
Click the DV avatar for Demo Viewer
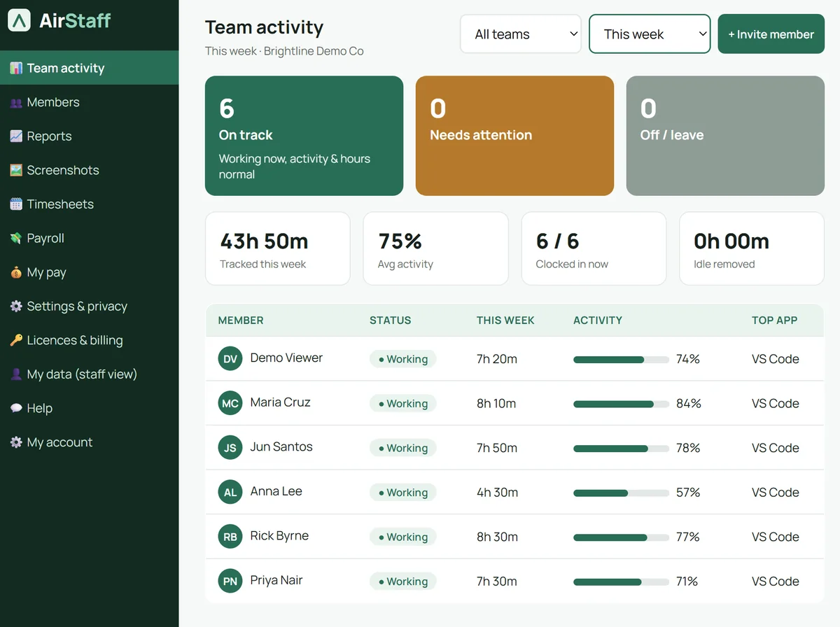click(x=230, y=359)
